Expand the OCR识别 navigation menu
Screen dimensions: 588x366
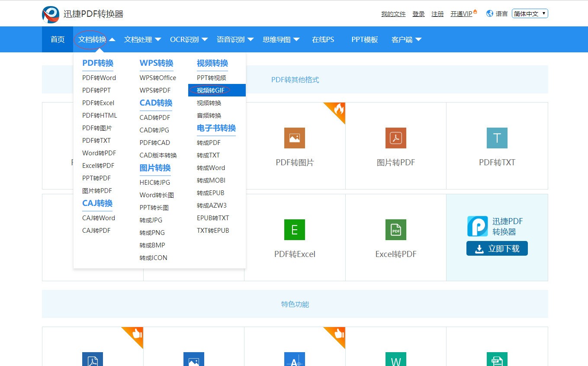point(189,39)
